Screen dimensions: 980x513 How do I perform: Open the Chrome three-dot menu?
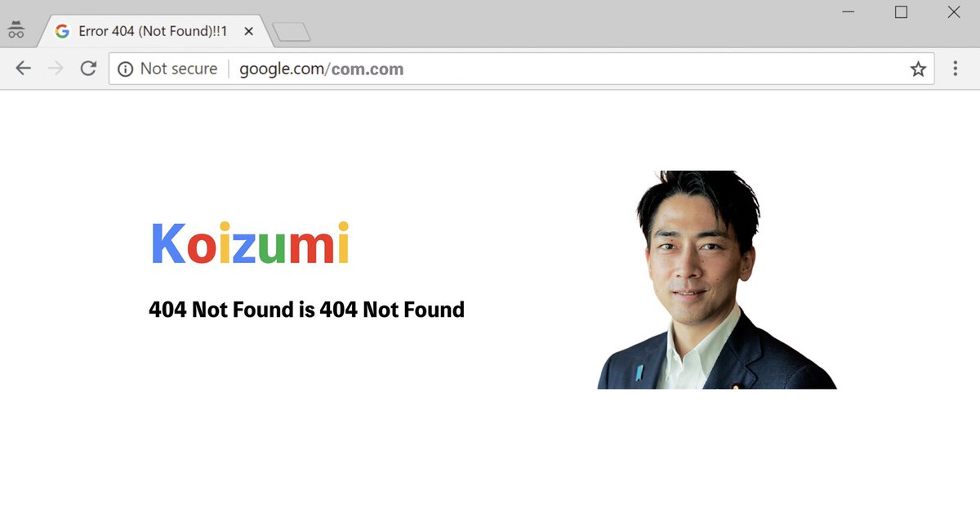[x=955, y=69]
